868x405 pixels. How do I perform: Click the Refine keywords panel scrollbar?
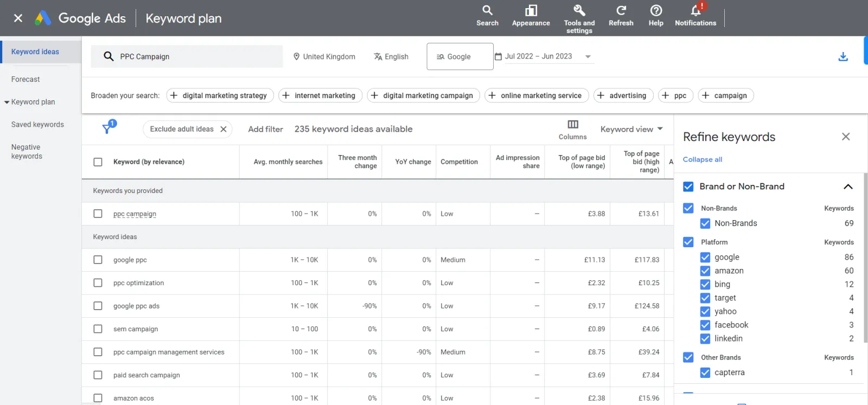coord(865,258)
